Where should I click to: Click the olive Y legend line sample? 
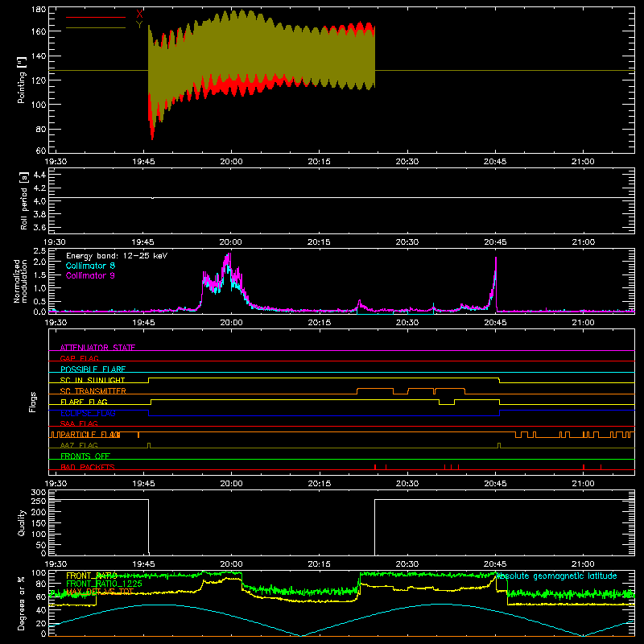[95, 27]
